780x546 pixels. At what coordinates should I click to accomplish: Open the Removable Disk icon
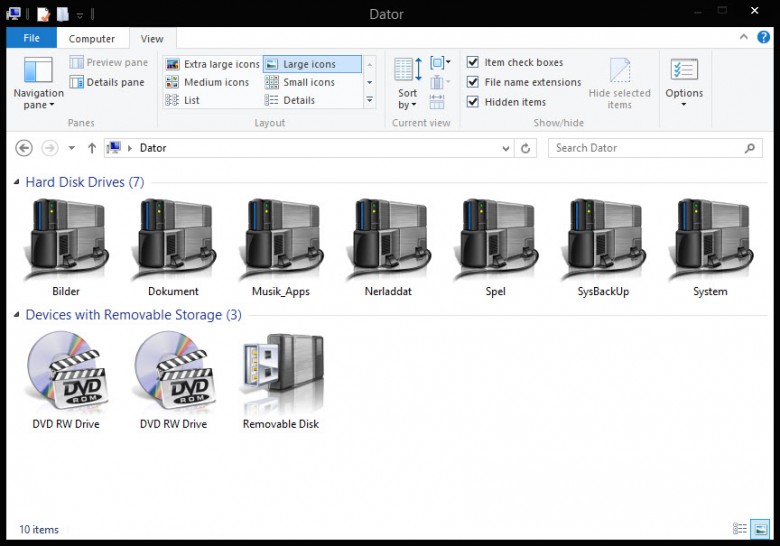(x=282, y=373)
